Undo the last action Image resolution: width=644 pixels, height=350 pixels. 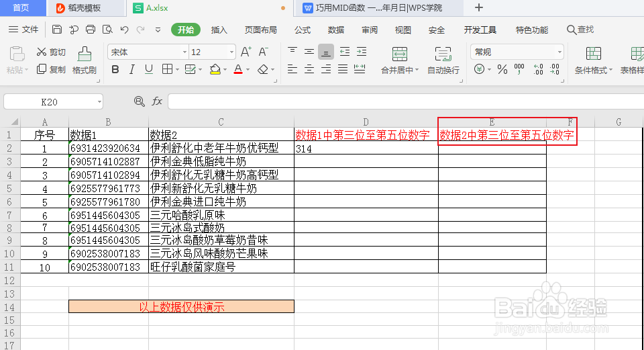(125, 30)
